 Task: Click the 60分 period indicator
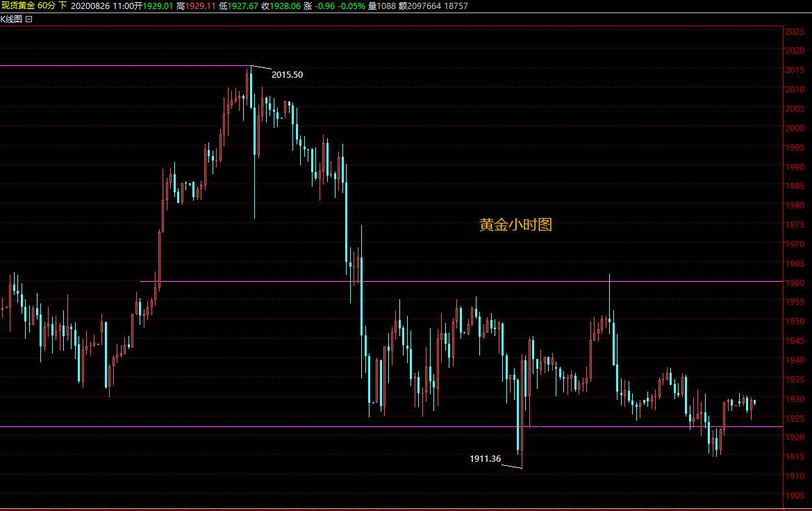(x=47, y=6)
